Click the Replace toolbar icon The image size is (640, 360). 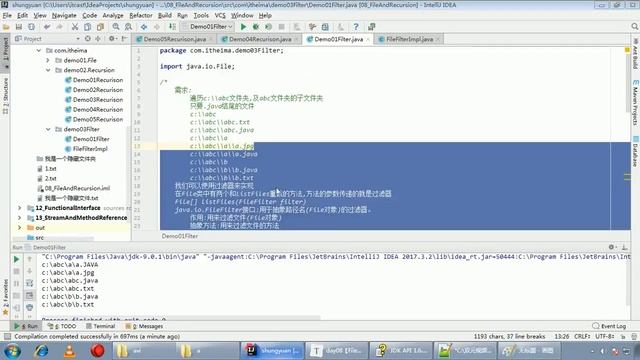coord(129,27)
